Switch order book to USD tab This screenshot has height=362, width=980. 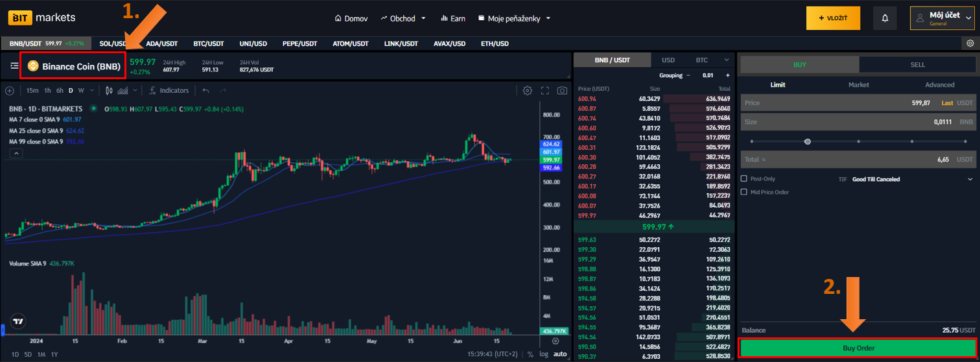(668, 60)
